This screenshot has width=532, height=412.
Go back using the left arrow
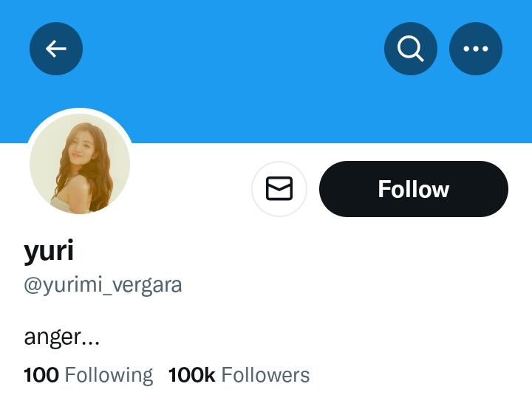pos(56,49)
